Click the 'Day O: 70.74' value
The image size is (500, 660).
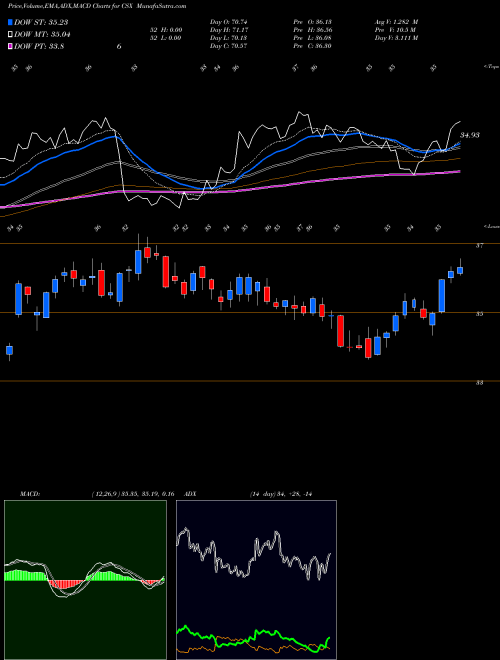coord(229,22)
